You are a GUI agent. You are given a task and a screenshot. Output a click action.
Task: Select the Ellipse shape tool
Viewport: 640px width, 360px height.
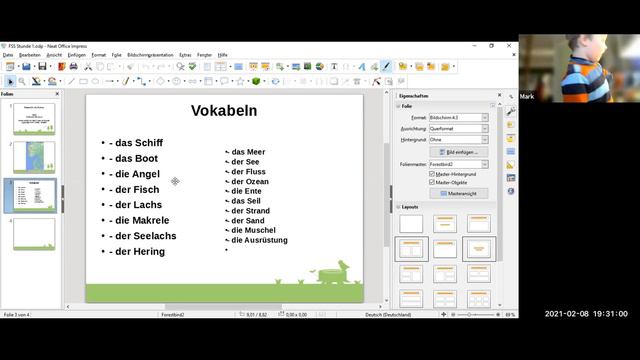[95, 82]
